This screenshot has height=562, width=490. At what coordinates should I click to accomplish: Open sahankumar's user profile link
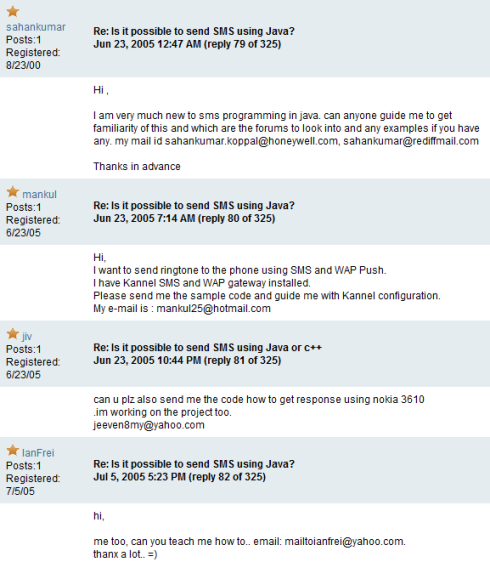pos(36,27)
